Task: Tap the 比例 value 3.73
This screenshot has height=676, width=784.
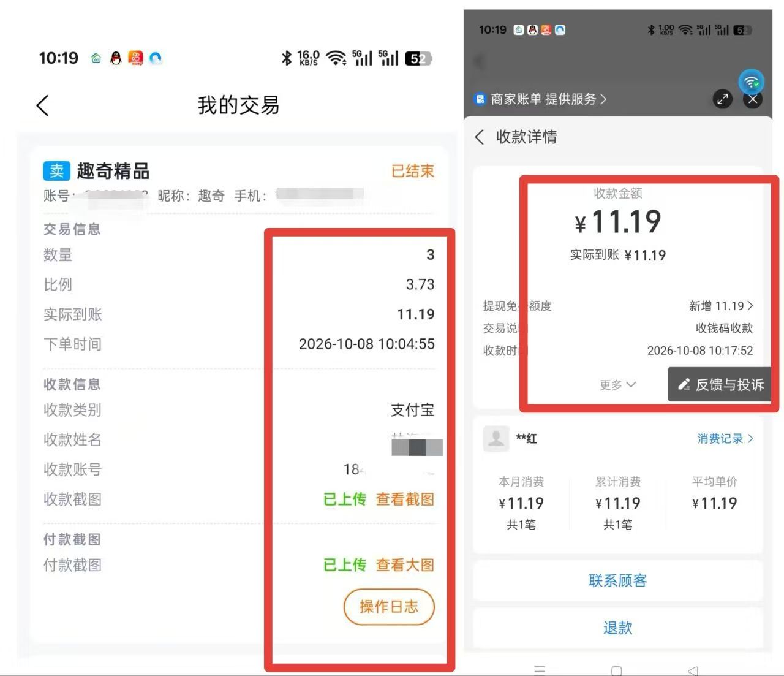Action: pyautogui.click(x=420, y=284)
